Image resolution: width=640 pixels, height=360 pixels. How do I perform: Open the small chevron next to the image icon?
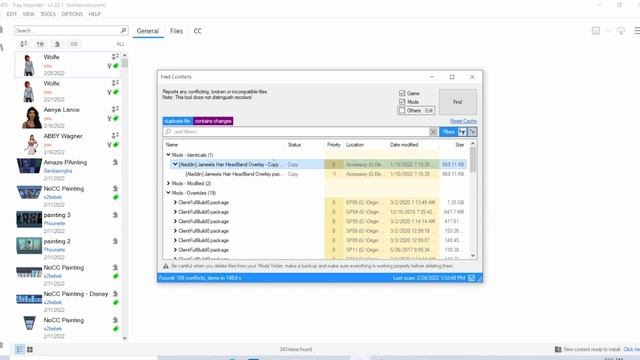609,31
